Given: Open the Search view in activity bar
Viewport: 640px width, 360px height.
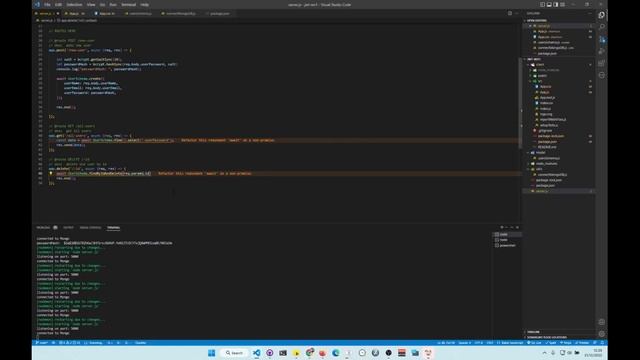Looking at the screenshot, I should tap(602, 27).
